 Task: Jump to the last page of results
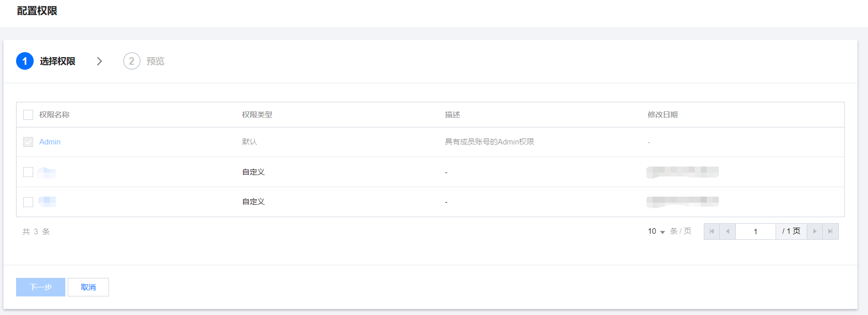tap(830, 231)
